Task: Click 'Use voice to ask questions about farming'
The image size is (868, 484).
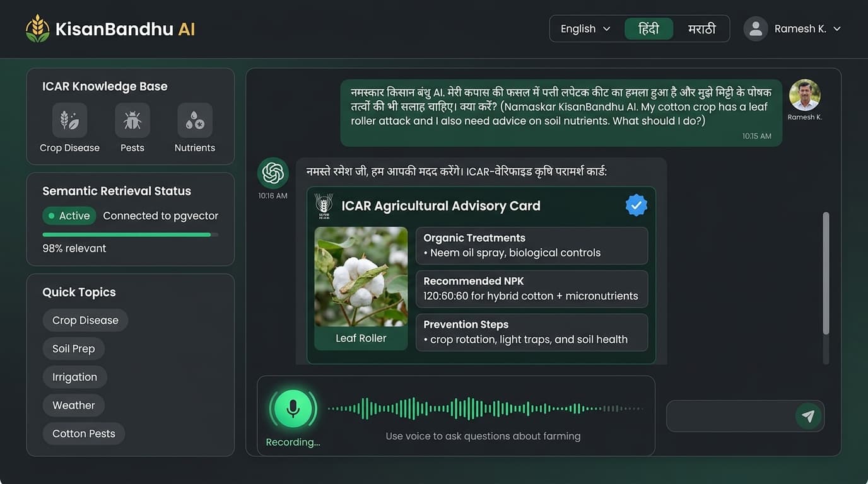Action: tap(483, 436)
